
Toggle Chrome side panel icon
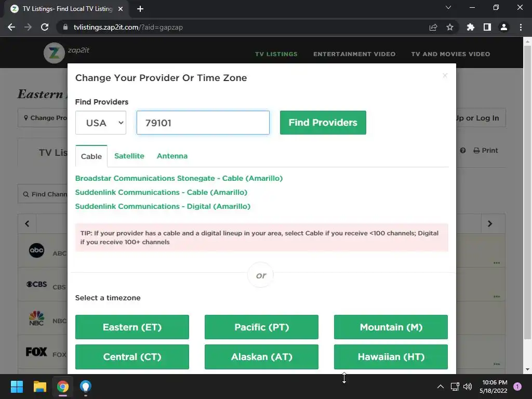487,27
